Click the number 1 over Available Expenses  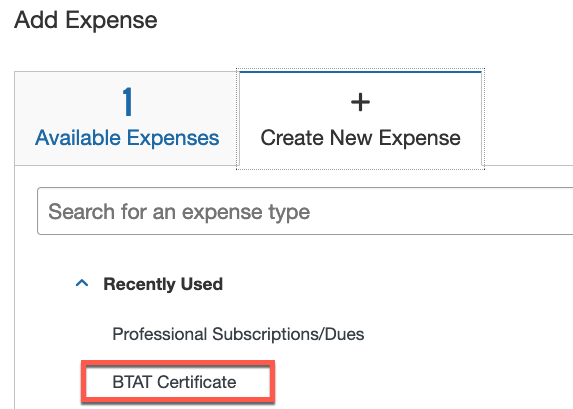[x=127, y=102]
